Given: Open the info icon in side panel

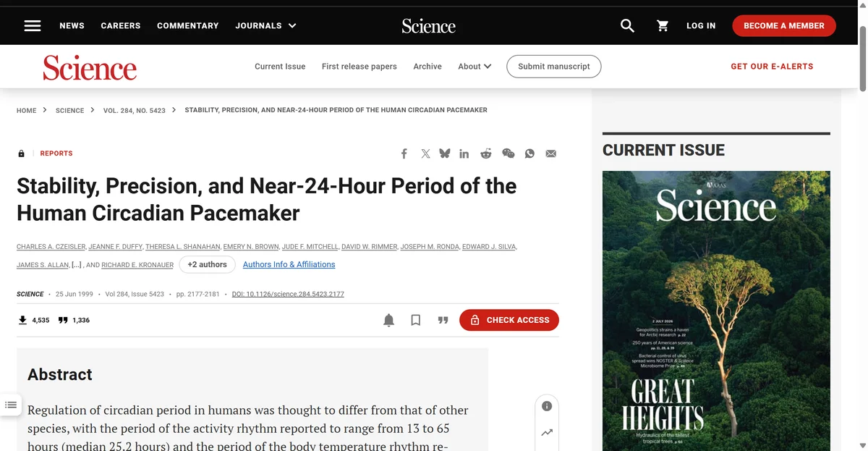Looking at the screenshot, I should pyautogui.click(x=547, y=406).
